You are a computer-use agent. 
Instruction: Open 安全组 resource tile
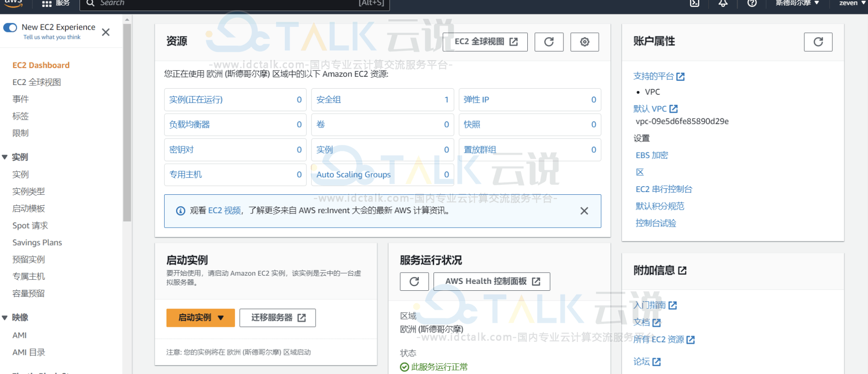(382, 100)
